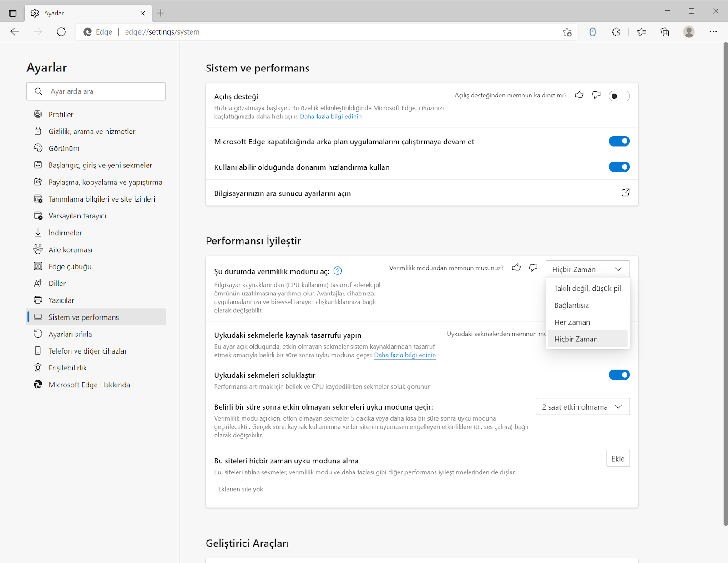Click the search magnifier icon in Ayarlarda ara
The image size is (728, 563).
(x=39, y=91)
